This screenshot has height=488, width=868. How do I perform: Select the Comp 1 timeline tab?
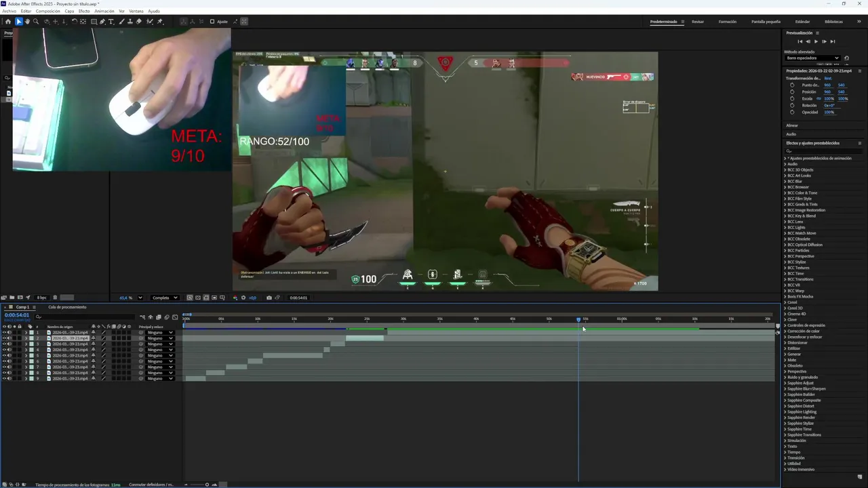tap(22, 307)
